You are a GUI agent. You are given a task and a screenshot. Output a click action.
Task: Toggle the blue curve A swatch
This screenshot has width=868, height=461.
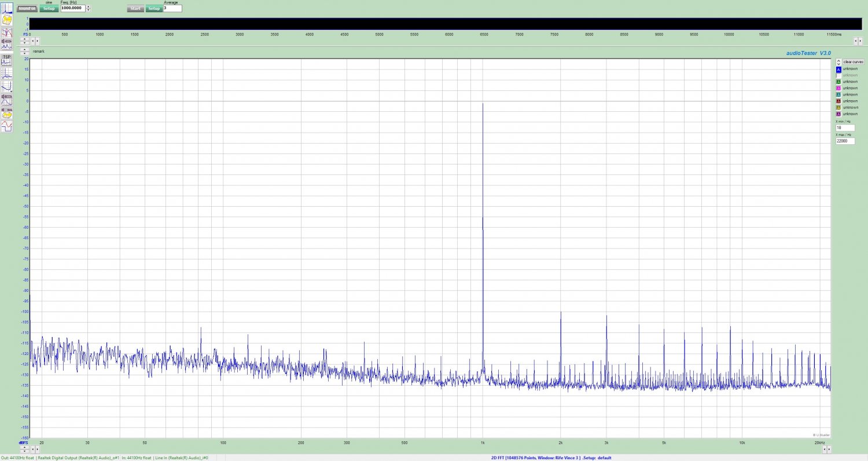pyautogui.click(x=838, y=69)
